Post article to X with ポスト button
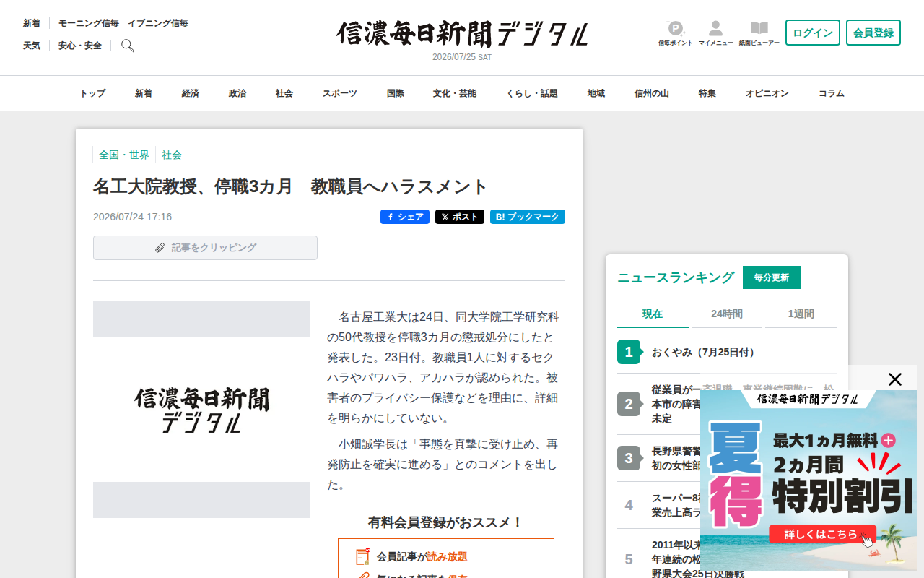The image size is (924, 578). click(460, 217)
